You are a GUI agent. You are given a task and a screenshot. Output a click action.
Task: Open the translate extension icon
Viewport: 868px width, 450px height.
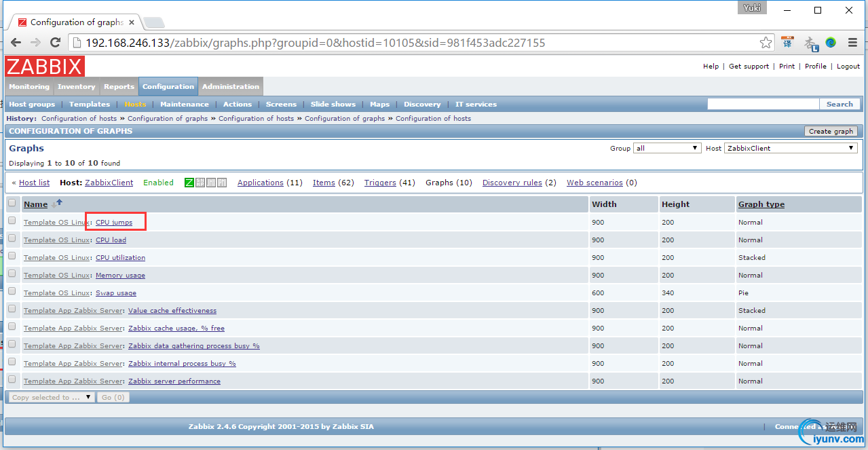click(x=787, y=43)
